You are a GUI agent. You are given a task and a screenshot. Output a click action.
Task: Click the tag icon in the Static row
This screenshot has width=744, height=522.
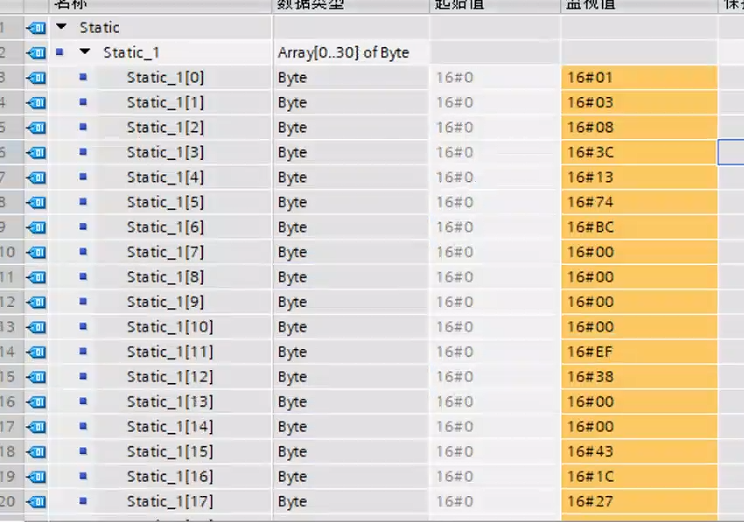[36, 27]
